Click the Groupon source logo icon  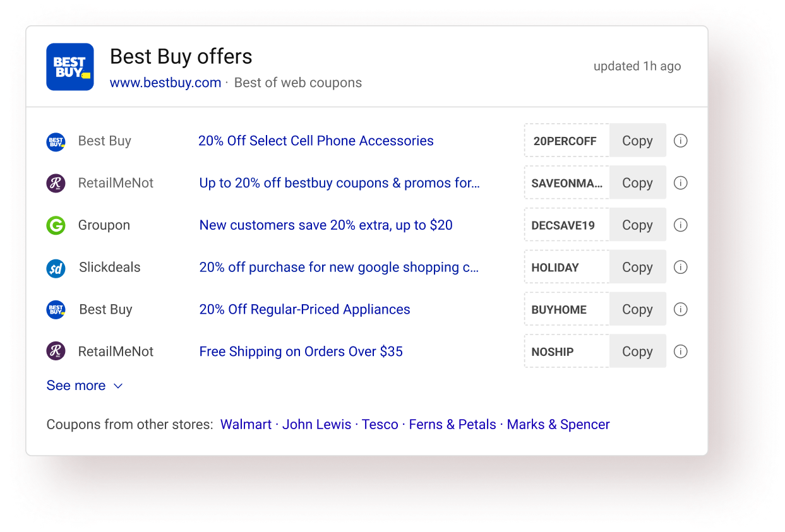tap(56, 225)
